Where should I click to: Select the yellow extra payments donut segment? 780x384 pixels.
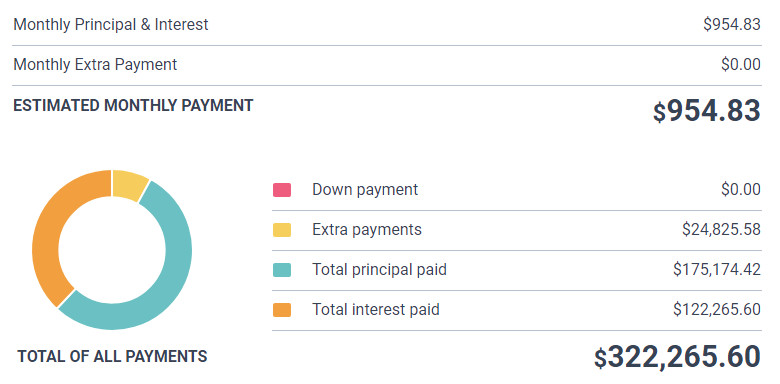click(128, 184)
